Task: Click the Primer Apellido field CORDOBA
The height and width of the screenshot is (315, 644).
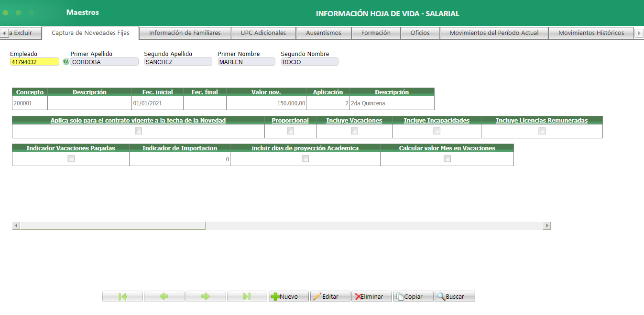Action: tap(104, 62)
